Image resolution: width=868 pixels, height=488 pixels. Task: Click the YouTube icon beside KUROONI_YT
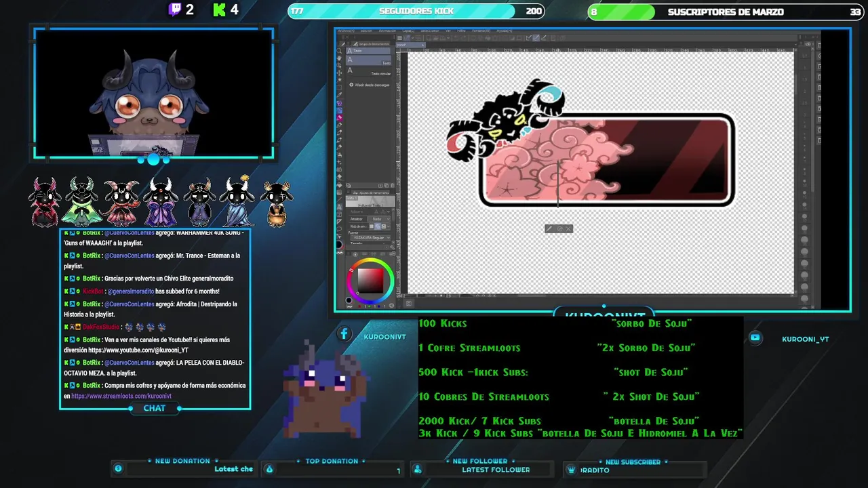coord(755,338)
